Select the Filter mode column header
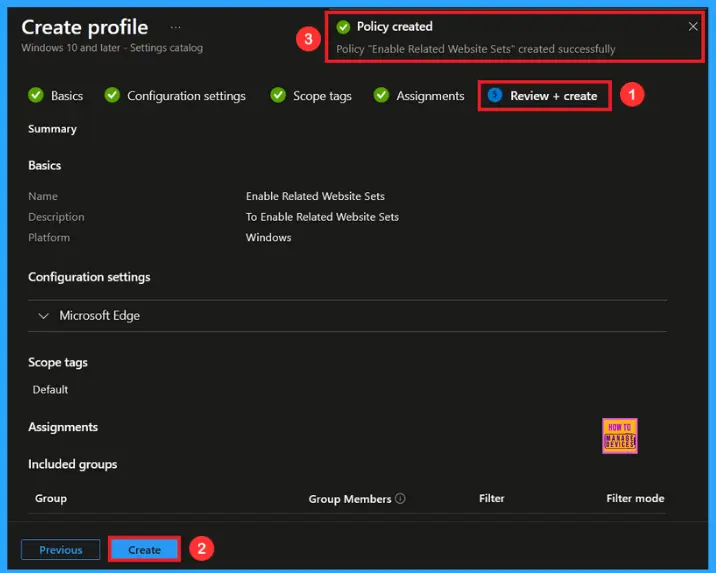Screen dimensions: 716x573 (635, 499)
